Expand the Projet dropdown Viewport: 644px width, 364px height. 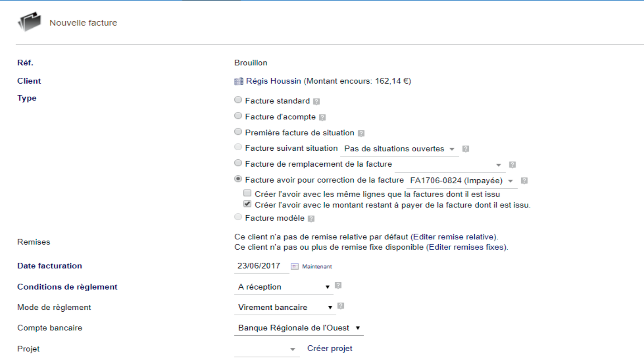[x=266, y=349]
